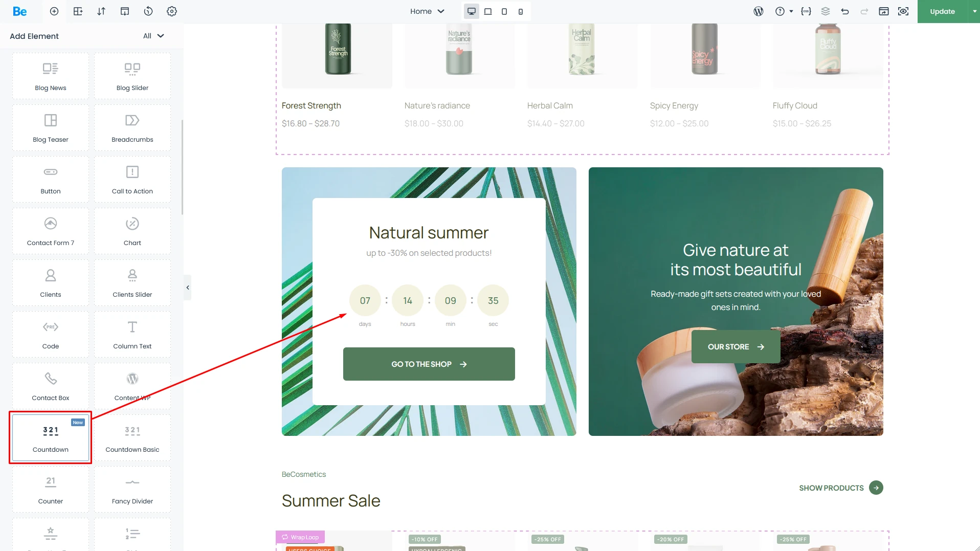The image size is (980, 551).
Task: Open the Add Element plus icon
Action: [54, 11]
